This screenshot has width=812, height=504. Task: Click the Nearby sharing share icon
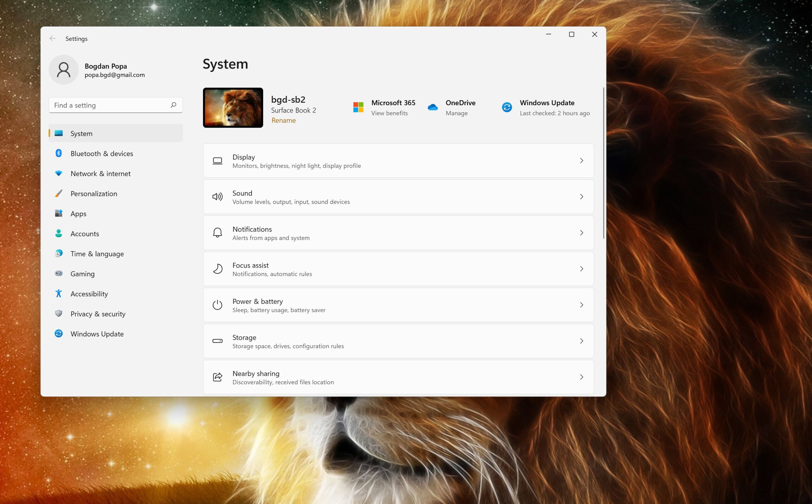pos(217,377)
